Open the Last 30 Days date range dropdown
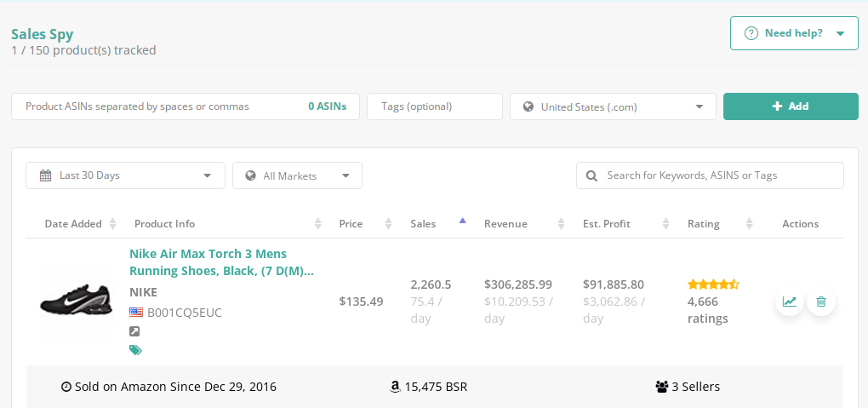This screenshot has height=408, width=868. pyautogui.click(x=125, y=175)
